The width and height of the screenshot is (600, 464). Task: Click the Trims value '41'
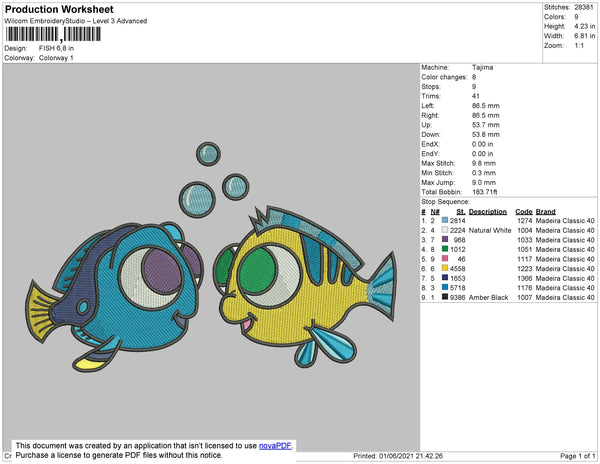tap(476, 96)
